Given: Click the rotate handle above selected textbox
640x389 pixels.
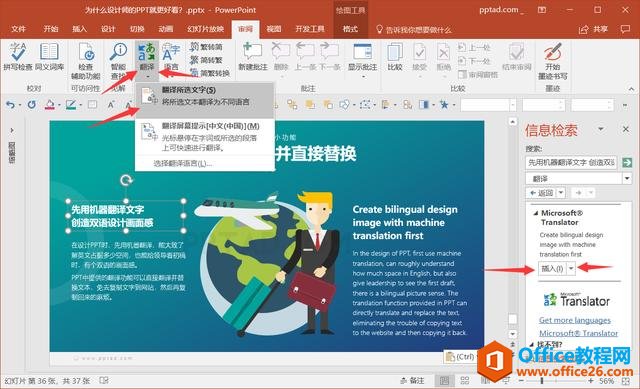Looking at the screenshot, I should 126,180.
